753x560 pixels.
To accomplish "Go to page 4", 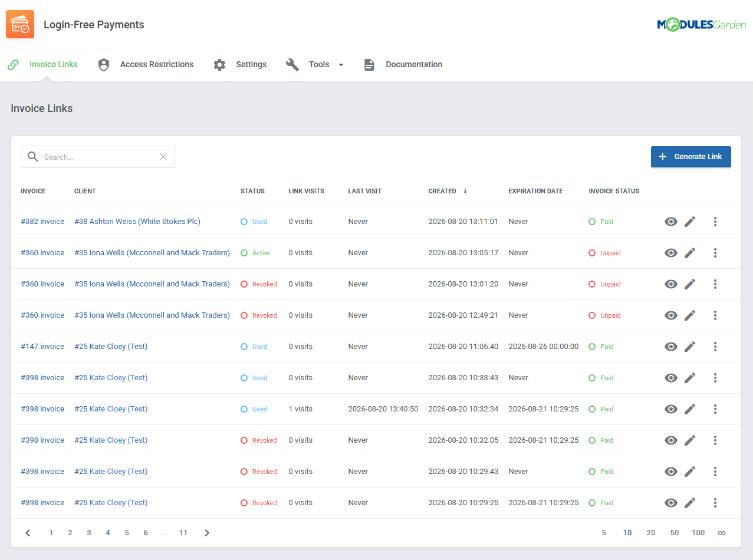I will point(108,533).
